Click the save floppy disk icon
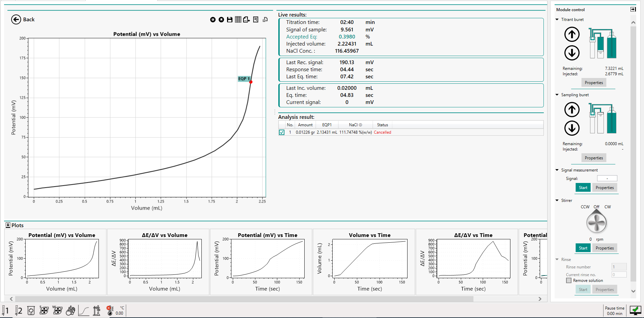The image size is (644, 318). (x=229, y=20)
